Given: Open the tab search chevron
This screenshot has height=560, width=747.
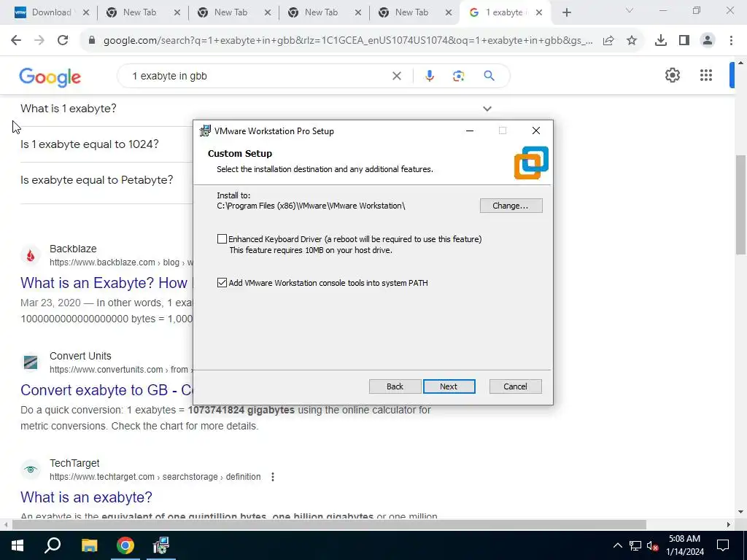Looking at the screenshot, I should click(630, 10).
